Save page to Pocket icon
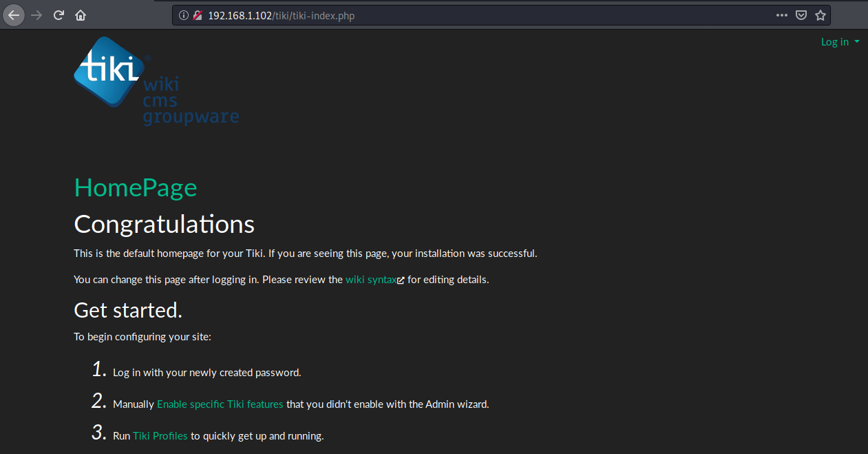This screenshot has height=454, width=868. click(801, 14)
